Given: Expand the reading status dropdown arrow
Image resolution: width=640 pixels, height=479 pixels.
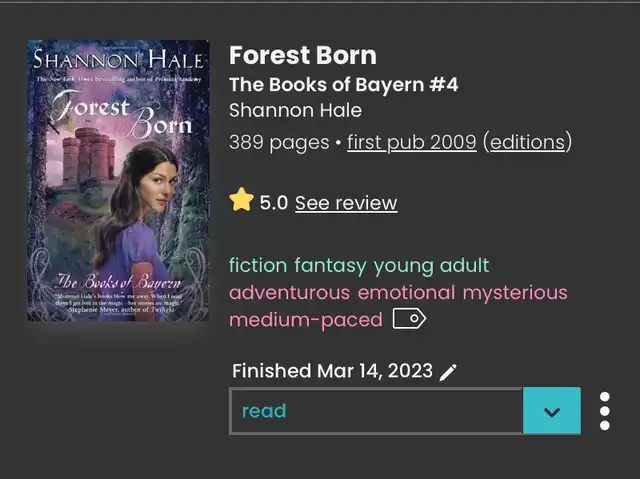Looking at the screenshot, I should pos(551,411).
